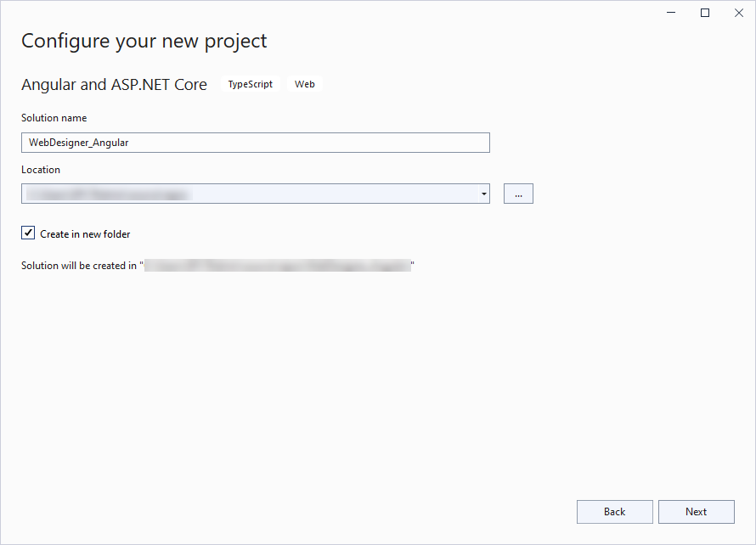Viewport: 756px width, 545px height.
Task: Go Back to previous step
Action: (x=615, y=512)
